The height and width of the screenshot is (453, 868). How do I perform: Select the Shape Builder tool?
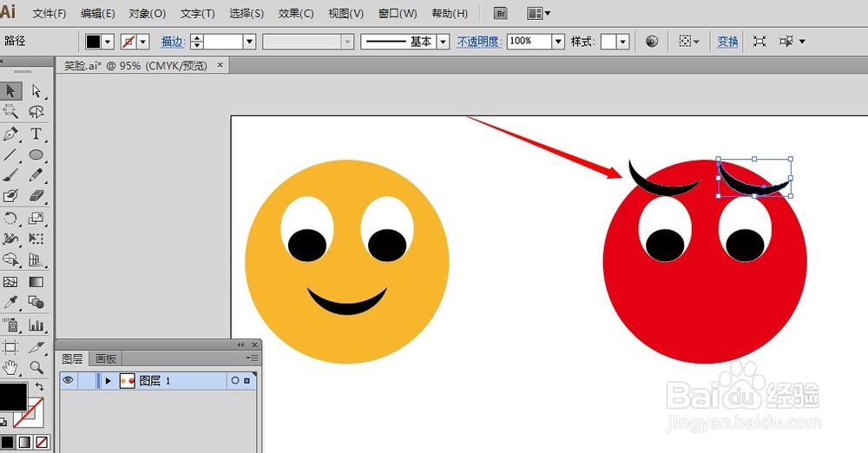coord(10,259)
